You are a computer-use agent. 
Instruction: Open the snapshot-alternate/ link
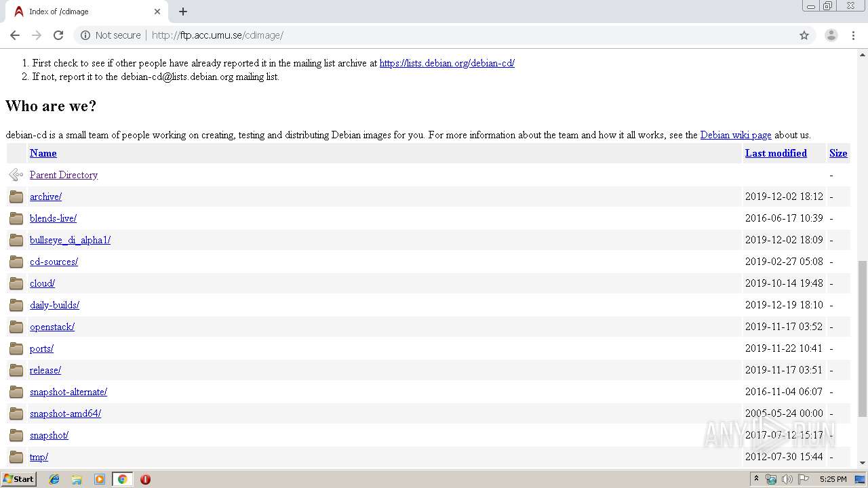click(x=68, y=392)
